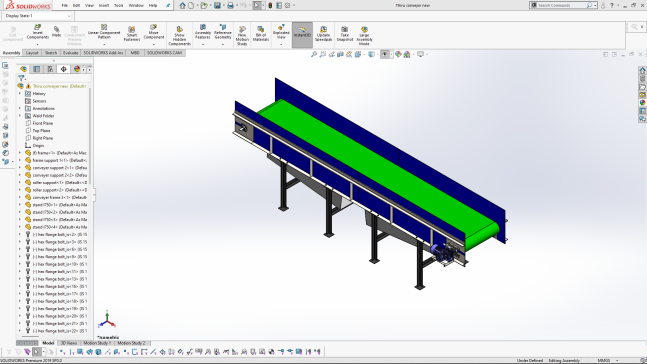Select the Move Component tool
The height and width of the screenshot is (364, 647).
coord(153,32)
